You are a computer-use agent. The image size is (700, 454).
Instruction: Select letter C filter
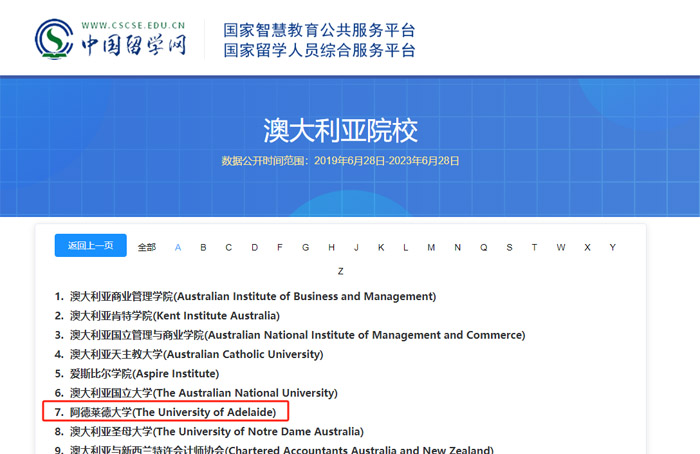pyautogui.click(x=229, y=247)
